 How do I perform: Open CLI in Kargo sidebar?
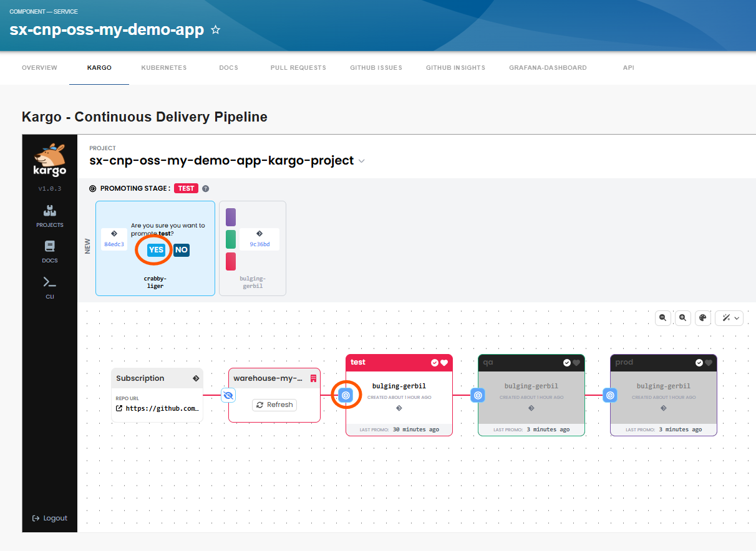pyautogui.click(x=50, y=288)
